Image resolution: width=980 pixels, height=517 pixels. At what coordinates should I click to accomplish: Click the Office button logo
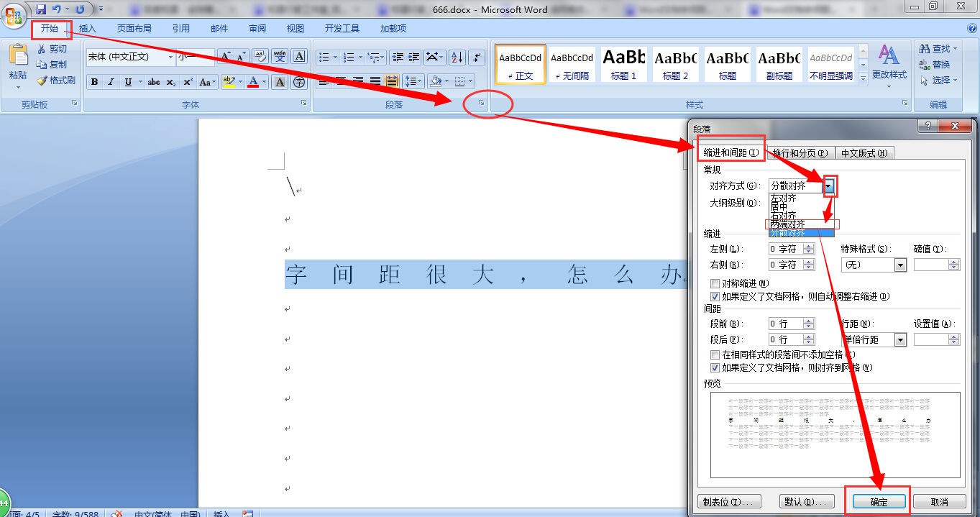pos(14,16)
